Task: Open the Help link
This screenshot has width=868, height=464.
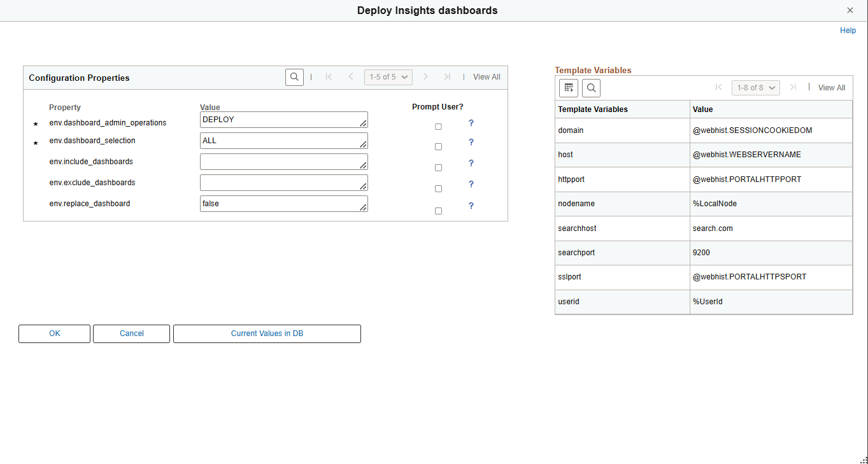Action: tap(848, 30)
